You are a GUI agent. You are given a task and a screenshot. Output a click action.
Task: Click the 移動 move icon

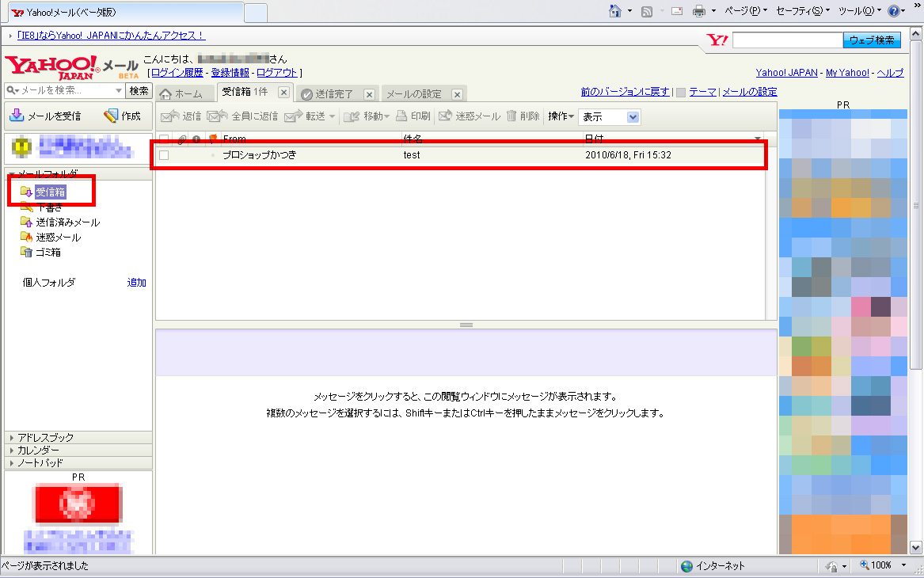click(x=352, y=116)
